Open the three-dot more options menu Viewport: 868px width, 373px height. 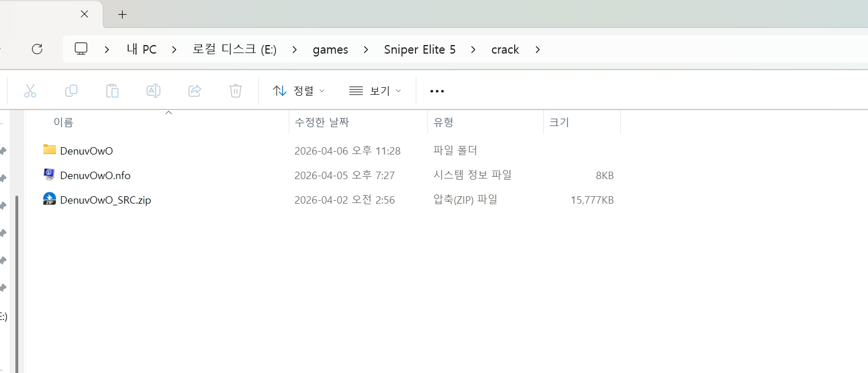[437, 91]
